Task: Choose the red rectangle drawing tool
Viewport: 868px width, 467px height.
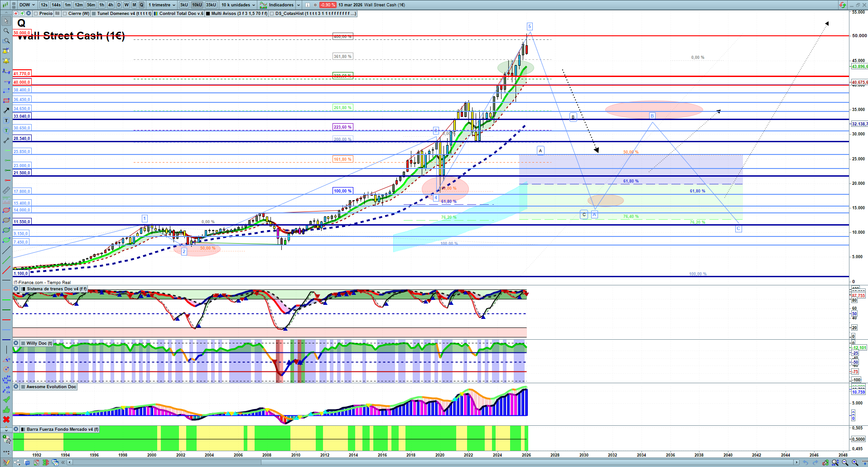Action: 6,101
